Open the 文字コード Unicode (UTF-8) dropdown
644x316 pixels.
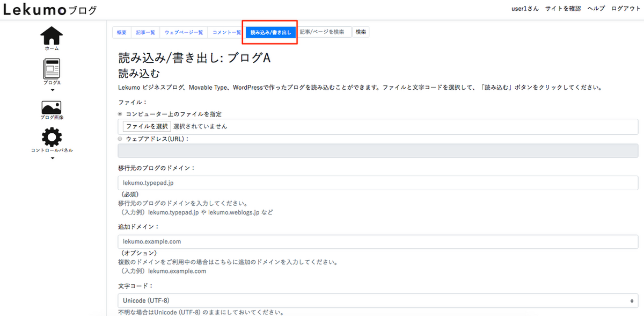pos(378,300)
